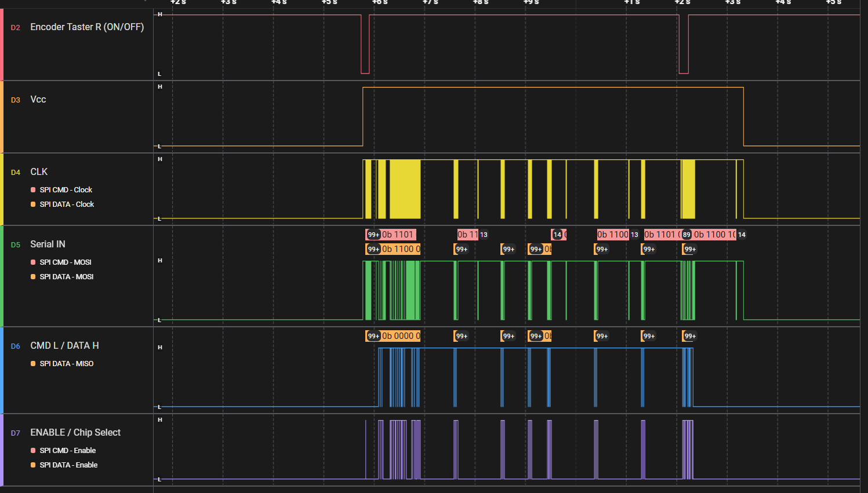Viewport: 868px width, 493px height.
Task: Click the rising edge of the Vcc waveform
Action: click(x=363, y=116)
